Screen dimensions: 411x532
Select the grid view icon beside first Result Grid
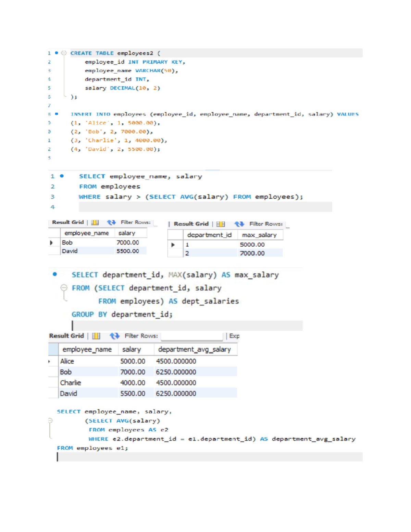(x=95, y=223)
